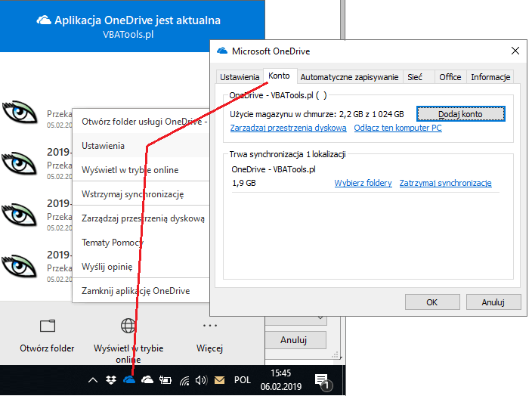Click the blue OneDrive cloud tray icon

pos(129,380)
